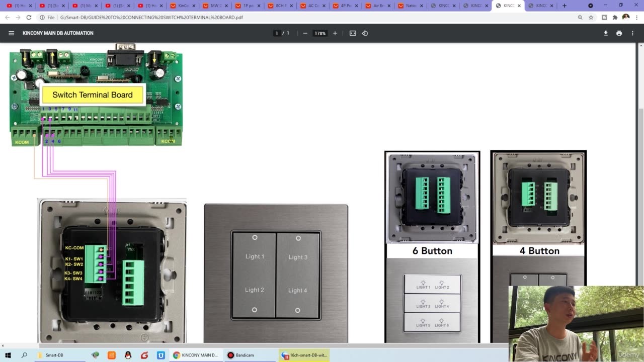Go back in browser history
The width and height of the screenshot is (644, 362).
pyautogui.click(x=7, y=17)
